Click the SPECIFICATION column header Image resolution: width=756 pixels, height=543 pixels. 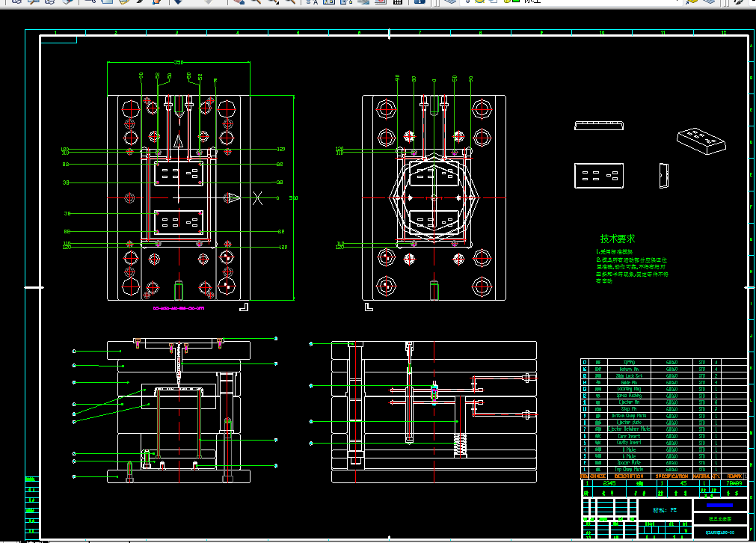click(x=672, y=476)
